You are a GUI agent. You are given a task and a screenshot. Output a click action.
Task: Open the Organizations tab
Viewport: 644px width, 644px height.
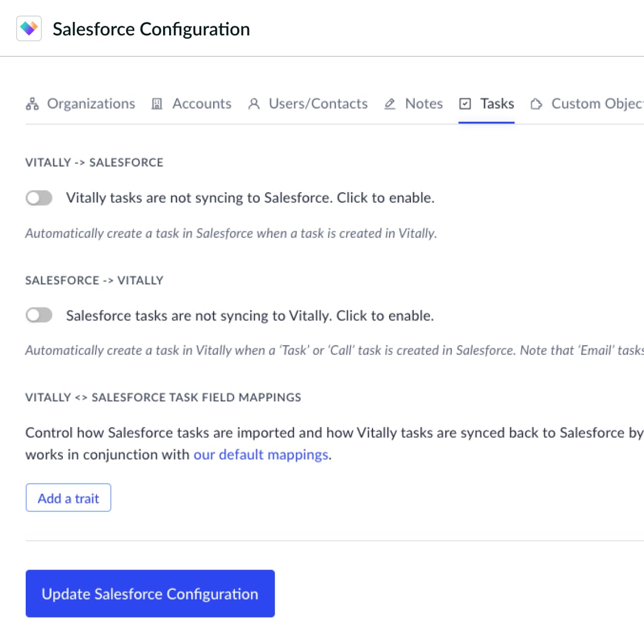[80, 104]
